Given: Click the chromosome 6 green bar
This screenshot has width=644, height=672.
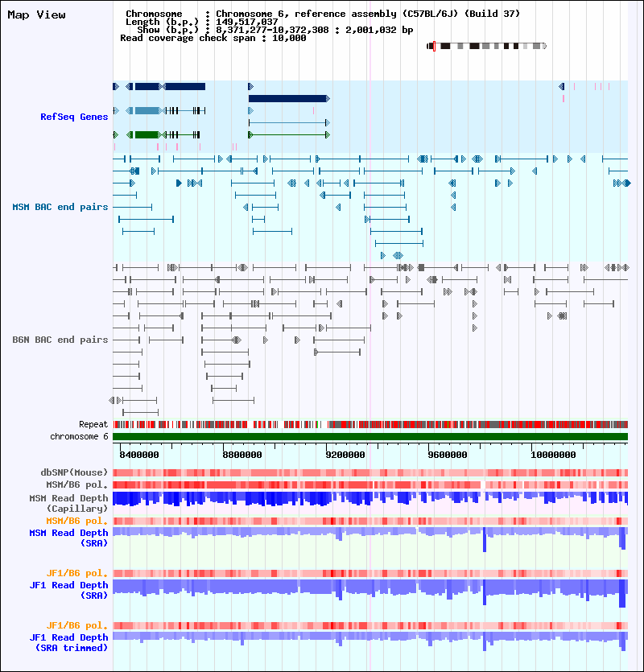Looking at the screenshot, I should click(370, 437).
